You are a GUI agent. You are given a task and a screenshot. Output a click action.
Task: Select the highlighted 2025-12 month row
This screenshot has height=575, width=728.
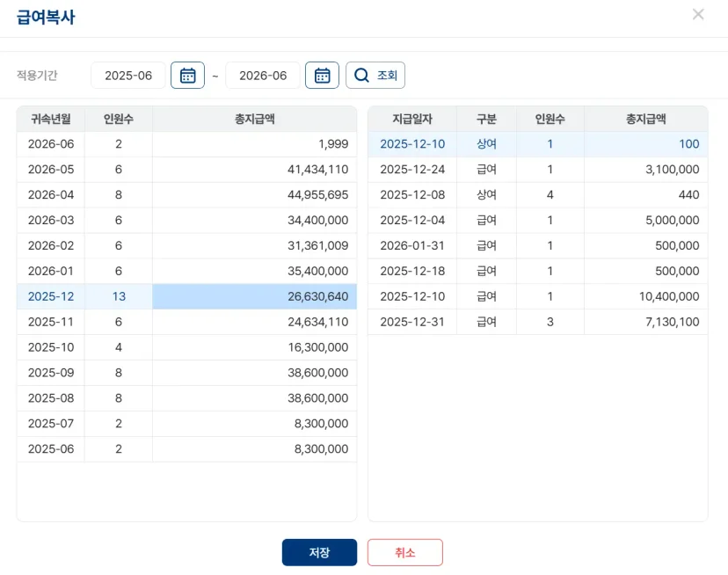pos(186,296)
